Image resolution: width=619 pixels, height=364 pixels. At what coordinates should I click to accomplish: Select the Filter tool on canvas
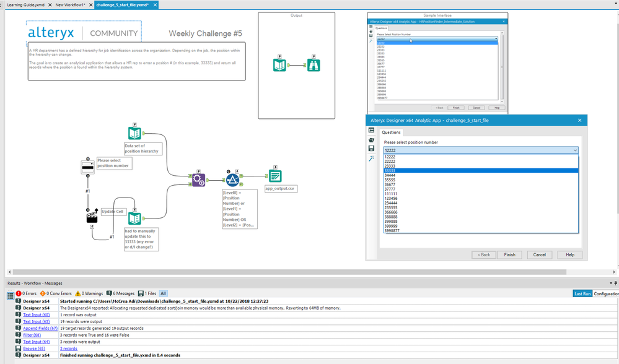(x=232, y=180)
